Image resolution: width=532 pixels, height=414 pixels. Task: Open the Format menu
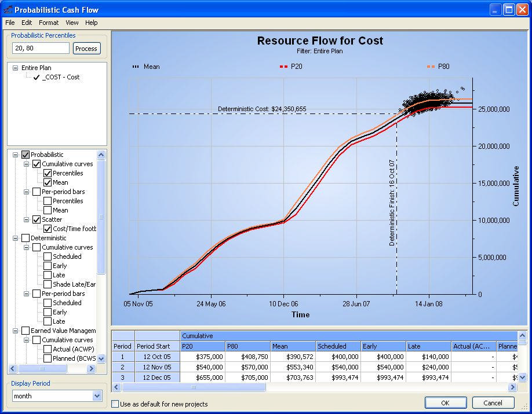tap(49, 23)
